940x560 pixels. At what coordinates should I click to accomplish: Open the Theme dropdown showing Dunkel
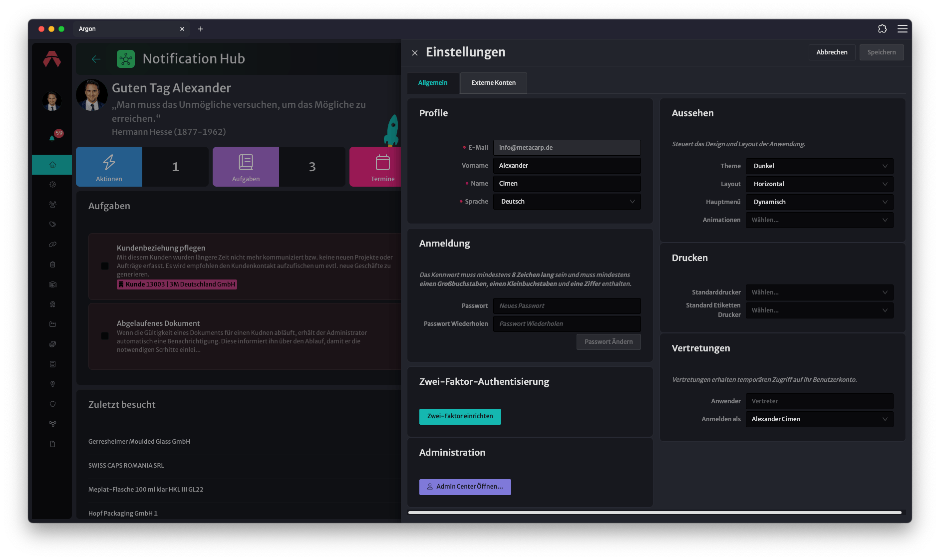[820, 166]
